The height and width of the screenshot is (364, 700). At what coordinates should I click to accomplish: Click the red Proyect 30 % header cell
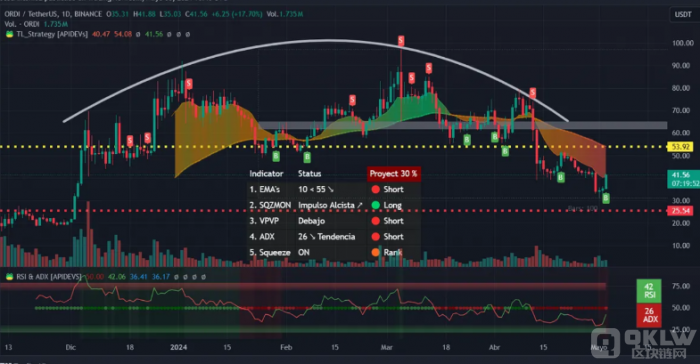(393, 174)
